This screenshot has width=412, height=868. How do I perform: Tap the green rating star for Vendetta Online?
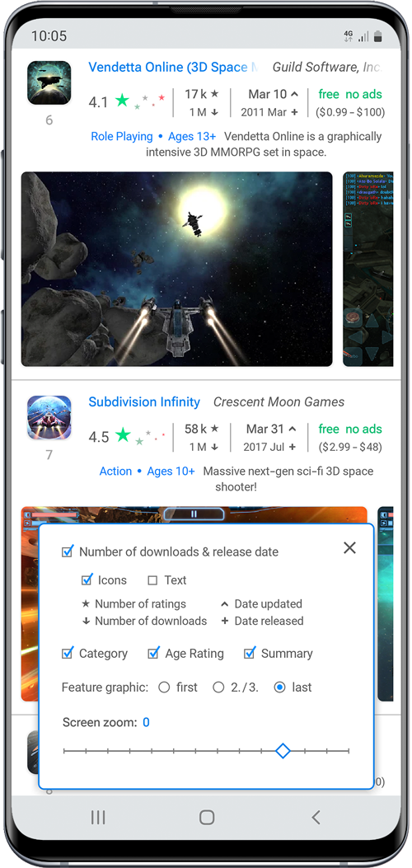[122, 101]
